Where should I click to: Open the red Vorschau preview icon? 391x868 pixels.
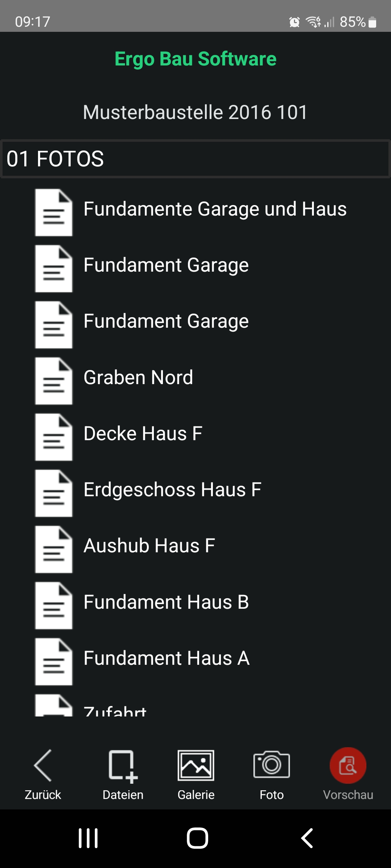(348, 765)
